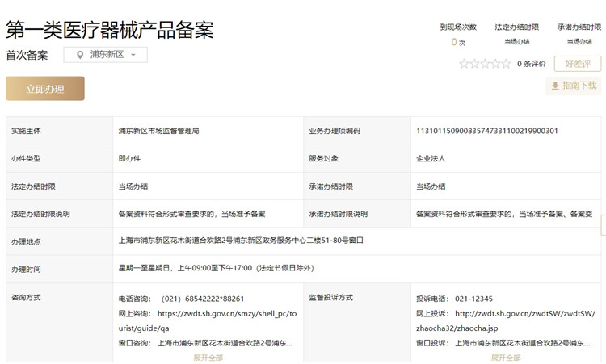Click the third rating star
The image size is (606, 364).
coord(485,64)
